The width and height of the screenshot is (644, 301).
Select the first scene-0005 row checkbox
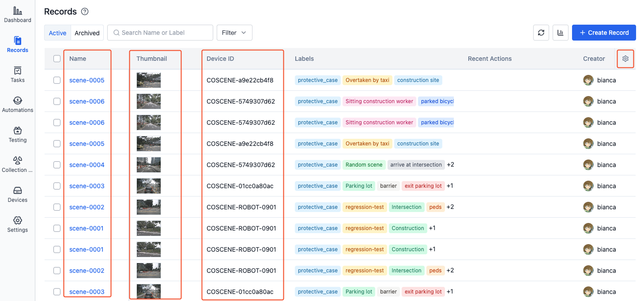click(57, 80)
